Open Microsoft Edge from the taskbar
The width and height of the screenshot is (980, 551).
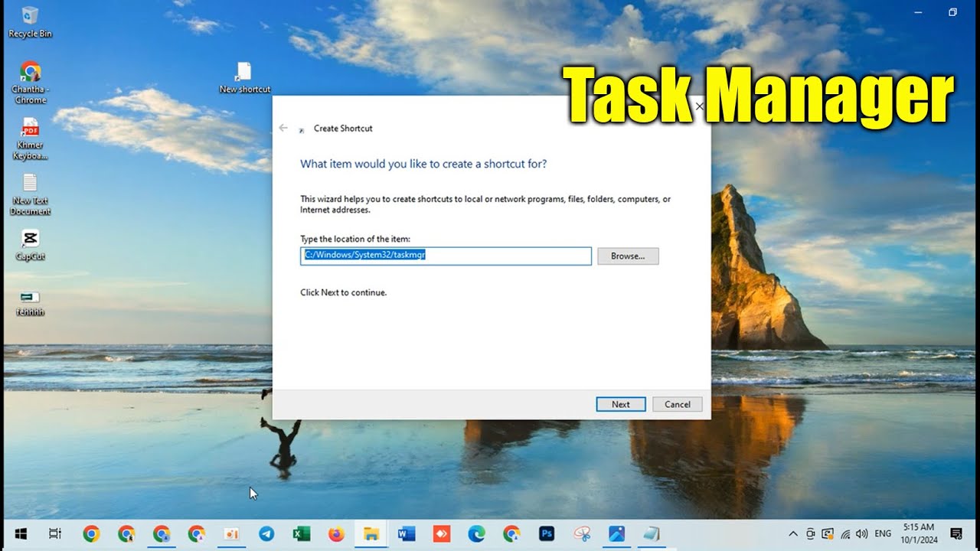point(476,534)
